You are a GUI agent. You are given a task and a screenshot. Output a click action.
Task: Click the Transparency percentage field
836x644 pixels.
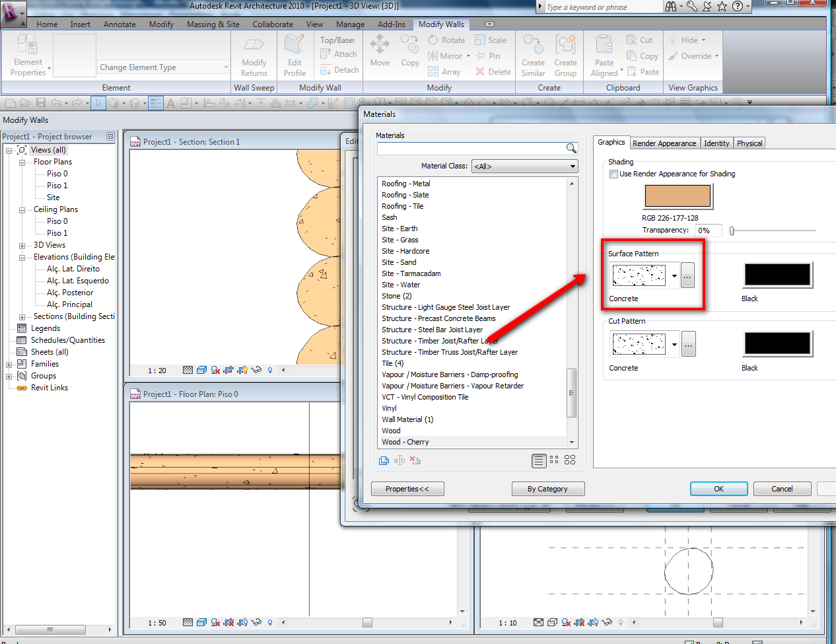point(708,231)
